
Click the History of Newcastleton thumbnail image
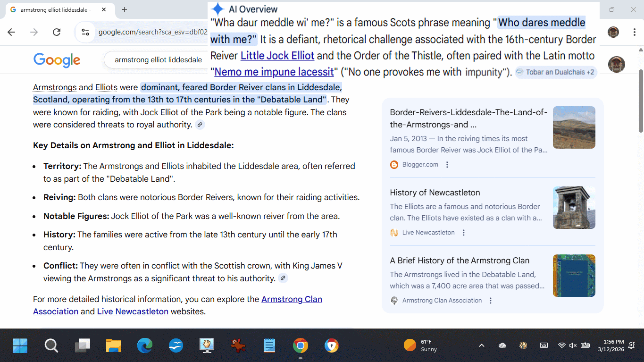coord(574,208)
